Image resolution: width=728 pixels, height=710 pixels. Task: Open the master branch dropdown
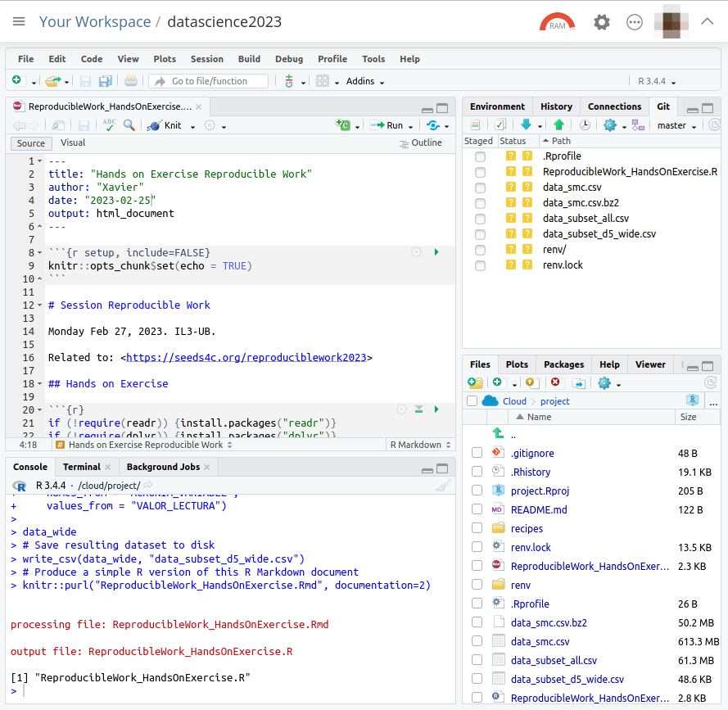[x=676, y=125]
